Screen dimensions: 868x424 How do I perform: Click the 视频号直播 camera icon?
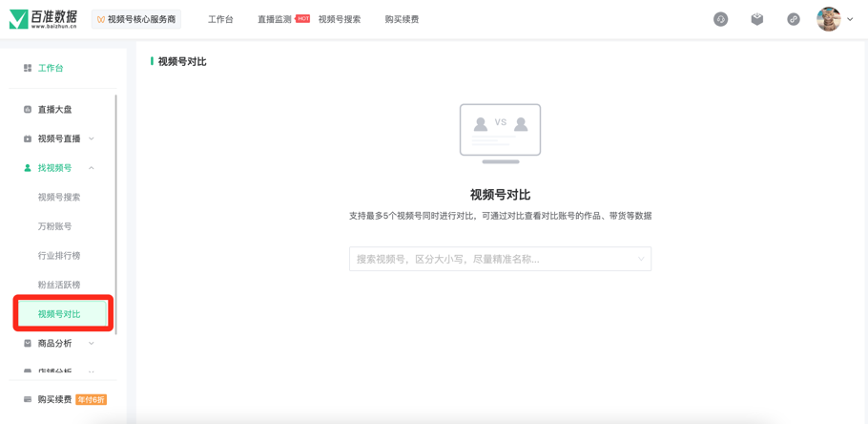pos(27,138)
